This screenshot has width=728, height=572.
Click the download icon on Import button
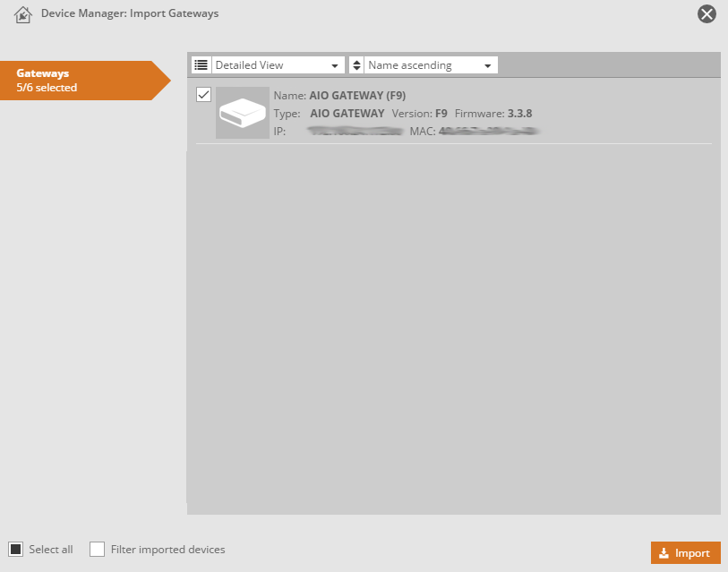(x=664, y=553)
